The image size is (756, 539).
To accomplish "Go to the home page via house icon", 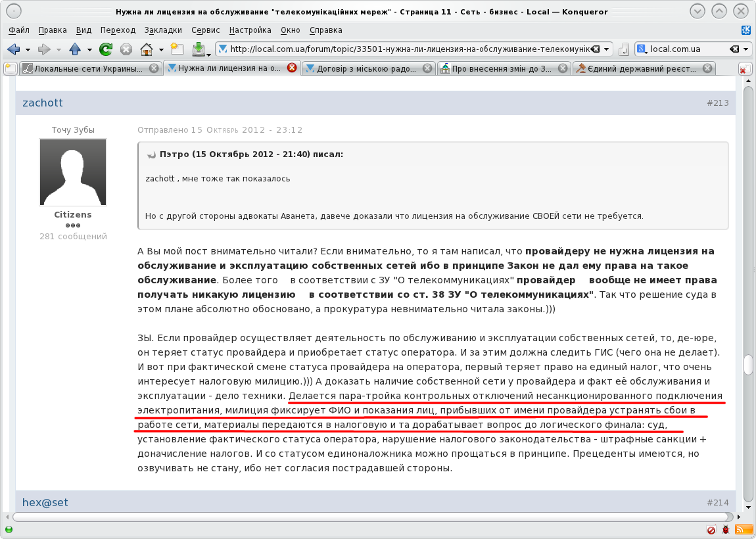I will (147, 49).
